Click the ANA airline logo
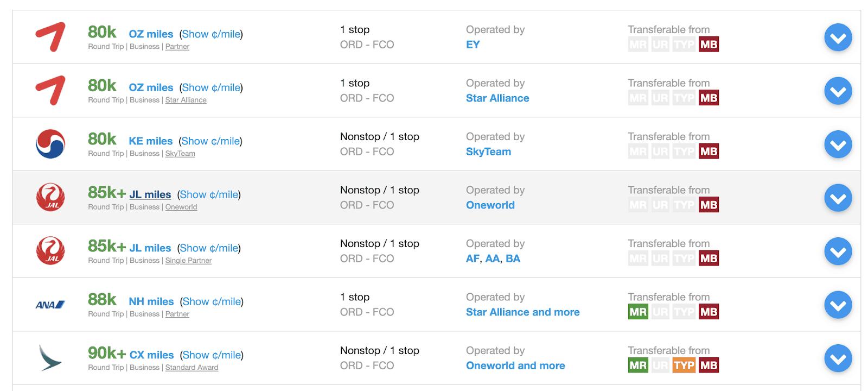 (50, 305)
